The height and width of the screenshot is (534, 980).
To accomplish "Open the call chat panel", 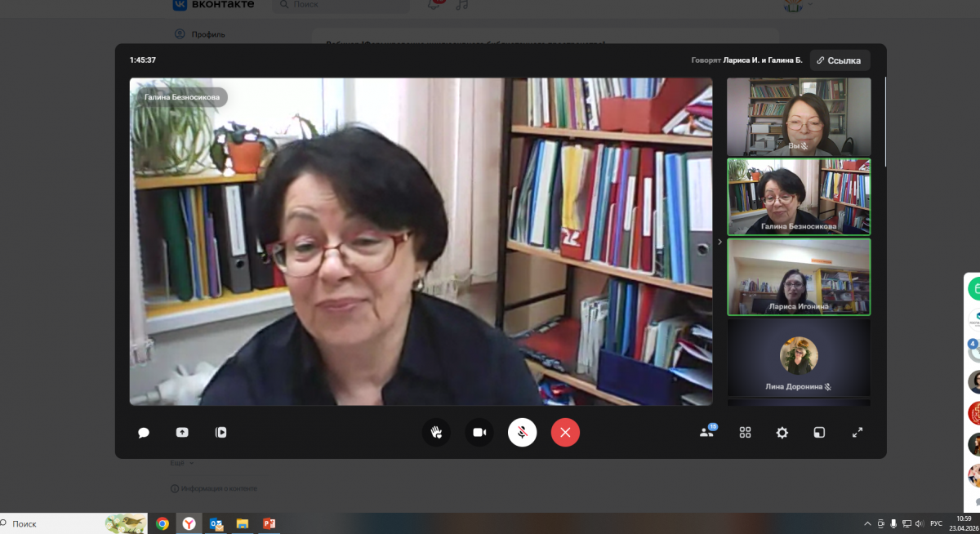I will (144, 433).
